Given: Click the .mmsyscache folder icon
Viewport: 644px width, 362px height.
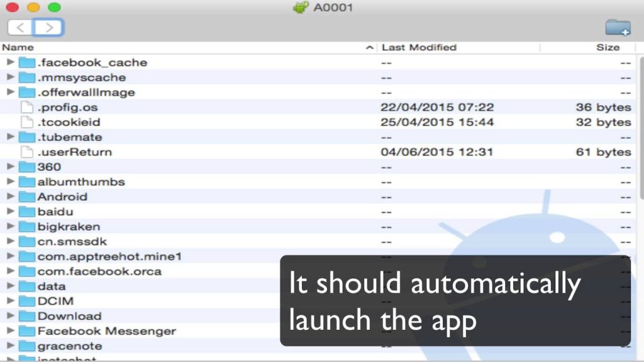Looking at the screenshot, I should pos(26,77).
